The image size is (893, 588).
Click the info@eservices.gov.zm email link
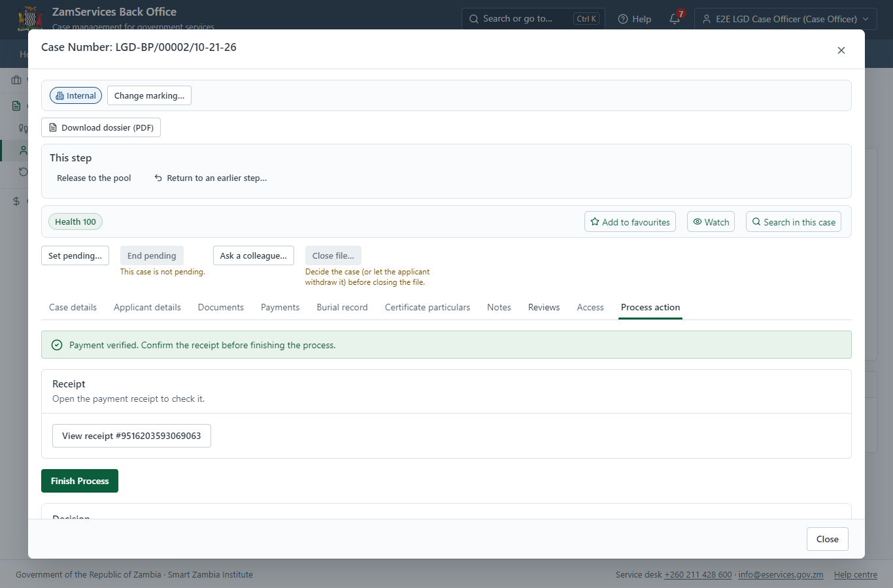click(x=781, y=575)
